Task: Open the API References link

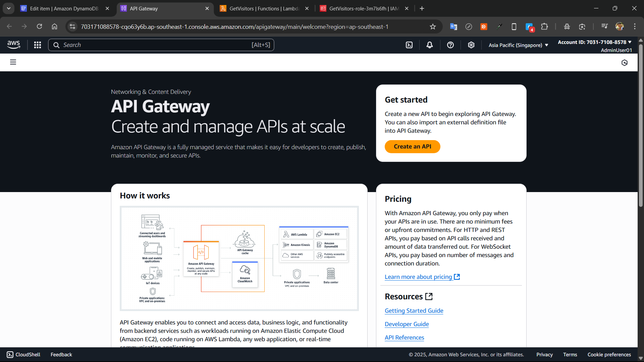Action: click(404, 338)
